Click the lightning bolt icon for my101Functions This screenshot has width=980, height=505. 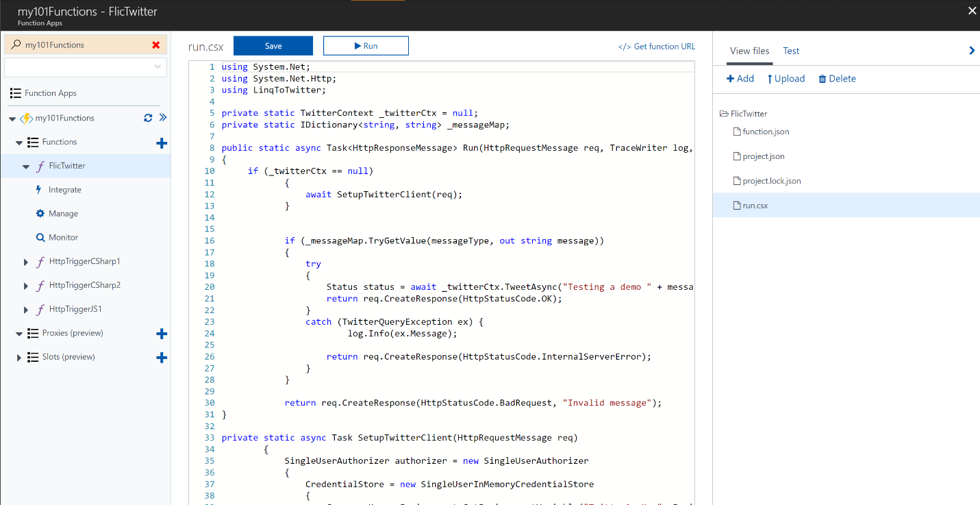(26, 118)
